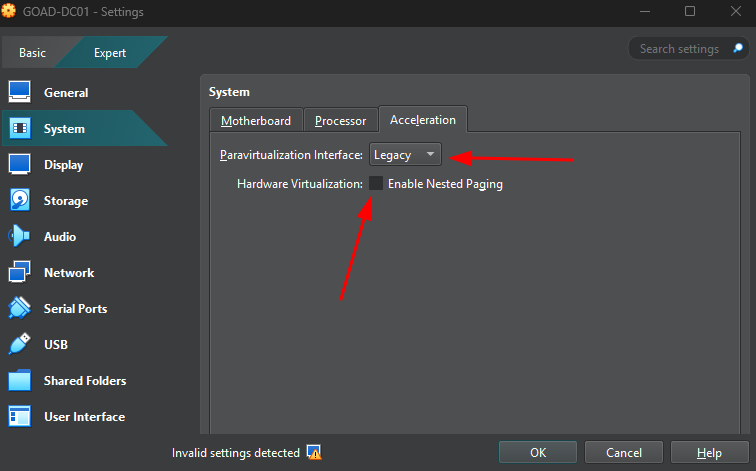Maximize the Settings window

(690, 11)
